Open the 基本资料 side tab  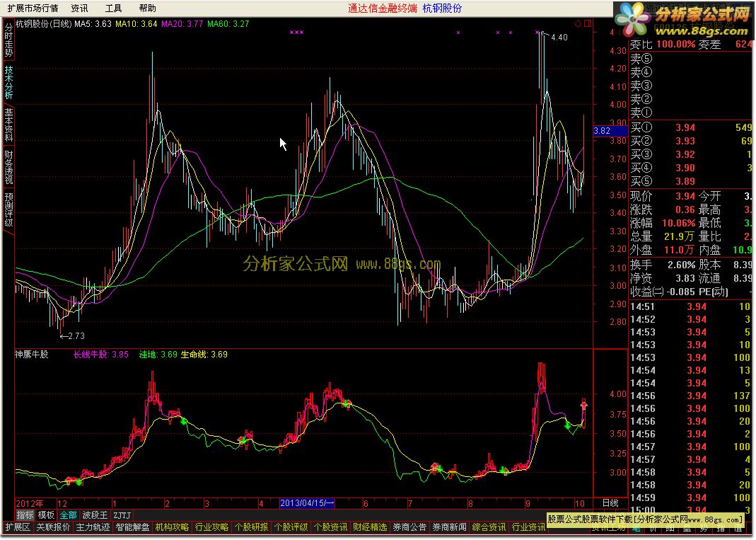8,124
